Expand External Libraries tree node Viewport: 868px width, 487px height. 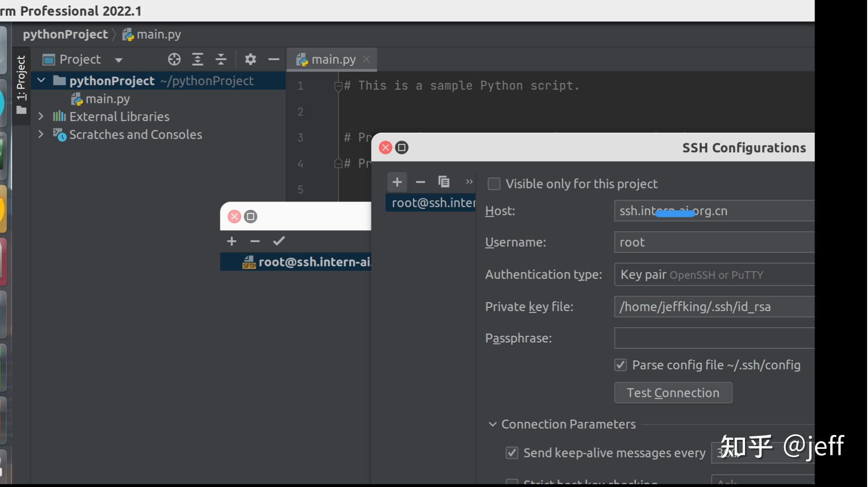pos(41,116)
